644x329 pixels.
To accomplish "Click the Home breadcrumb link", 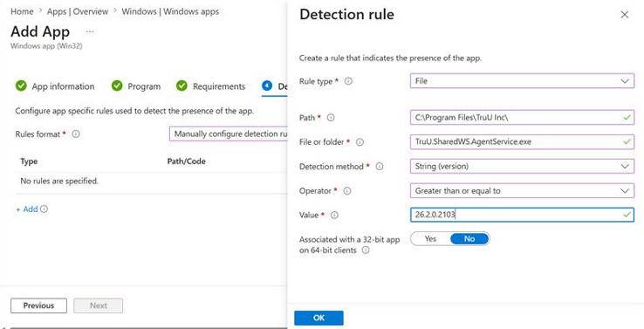I will point(22,11).
